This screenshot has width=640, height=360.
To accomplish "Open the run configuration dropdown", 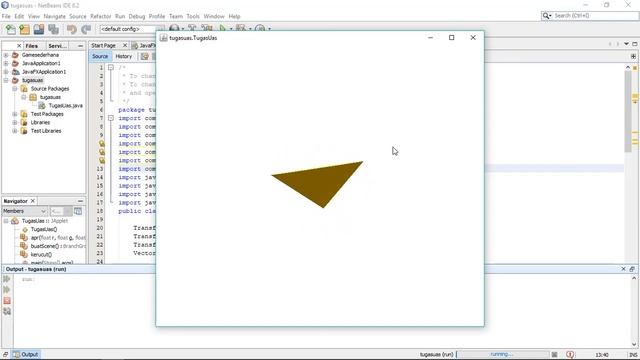I will pos(131,29).
